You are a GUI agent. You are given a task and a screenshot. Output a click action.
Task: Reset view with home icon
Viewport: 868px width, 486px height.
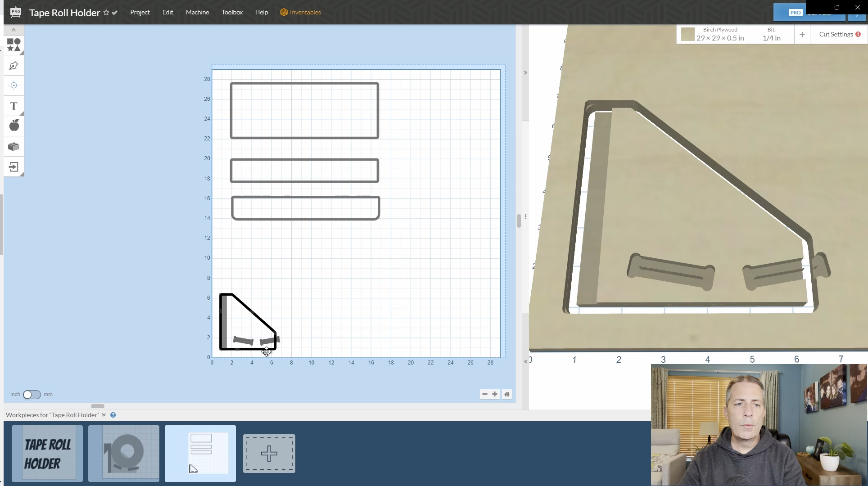point(507,394)
